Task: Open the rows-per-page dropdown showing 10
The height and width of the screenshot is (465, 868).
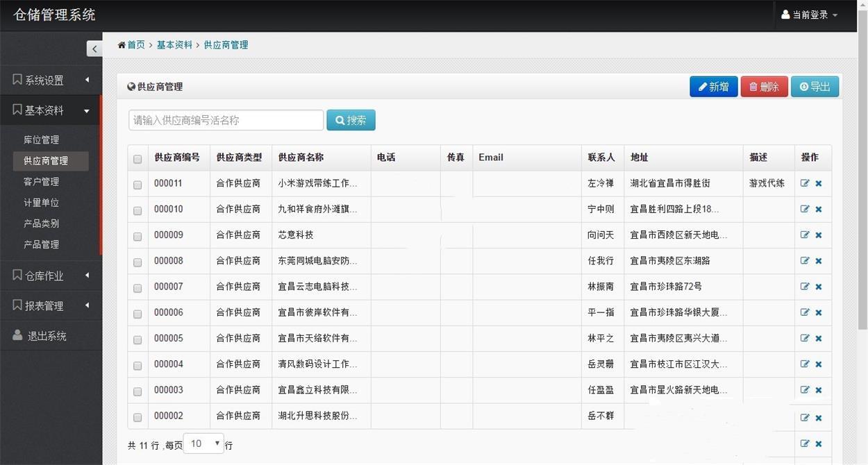Action: coord(203,444)
